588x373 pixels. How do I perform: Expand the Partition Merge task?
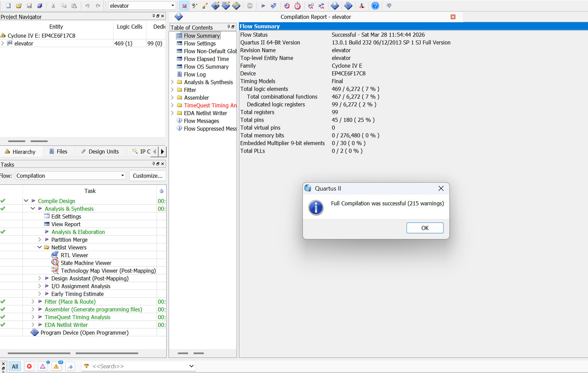(x=39, y=240)
